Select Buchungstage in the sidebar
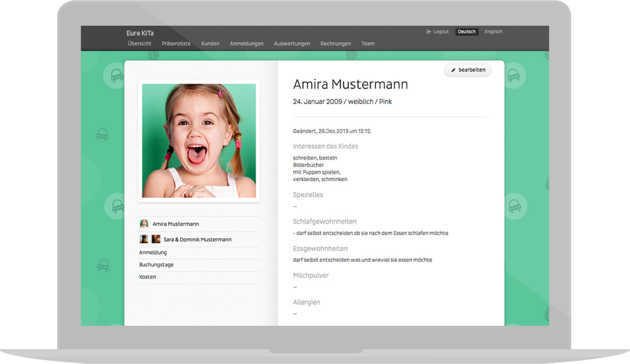630x364 pixels. click(156, 265)
